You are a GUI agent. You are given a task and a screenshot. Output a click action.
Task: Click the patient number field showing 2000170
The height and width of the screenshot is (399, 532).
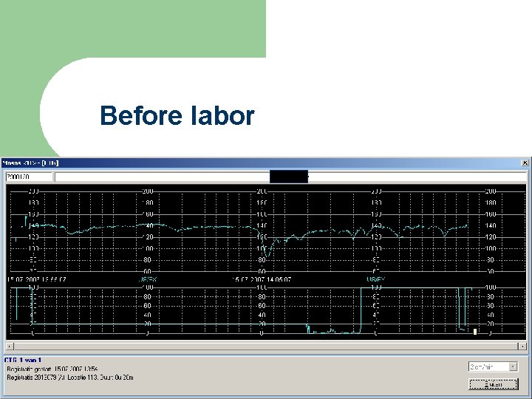point(29,177)
